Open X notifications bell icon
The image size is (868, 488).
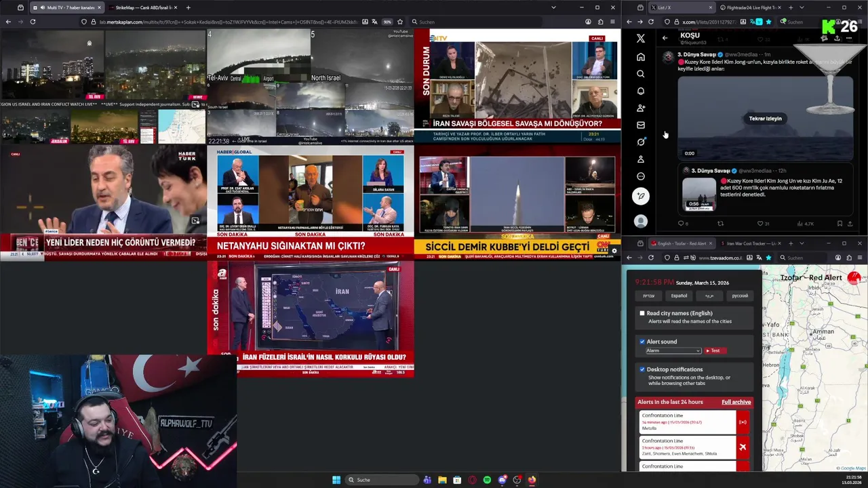tap(641, 91)
